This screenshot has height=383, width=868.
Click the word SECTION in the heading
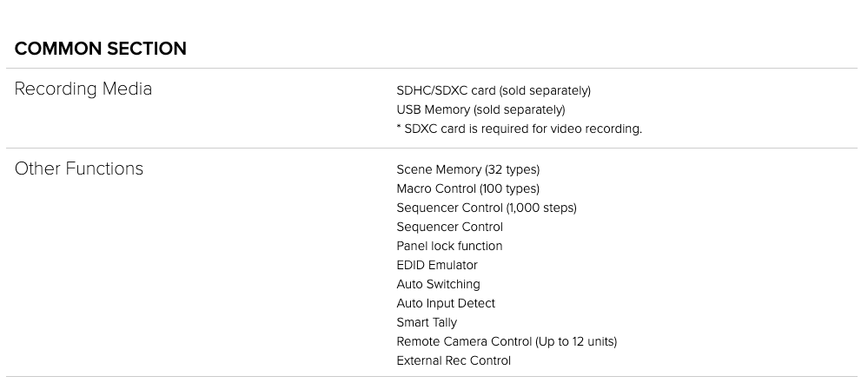click(147, 49)
